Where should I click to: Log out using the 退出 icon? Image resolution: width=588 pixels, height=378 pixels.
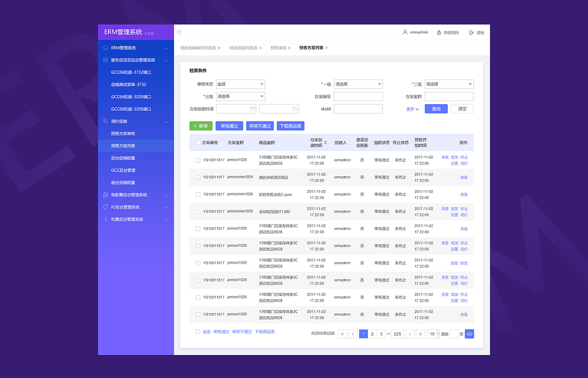(x=471, y=33)
